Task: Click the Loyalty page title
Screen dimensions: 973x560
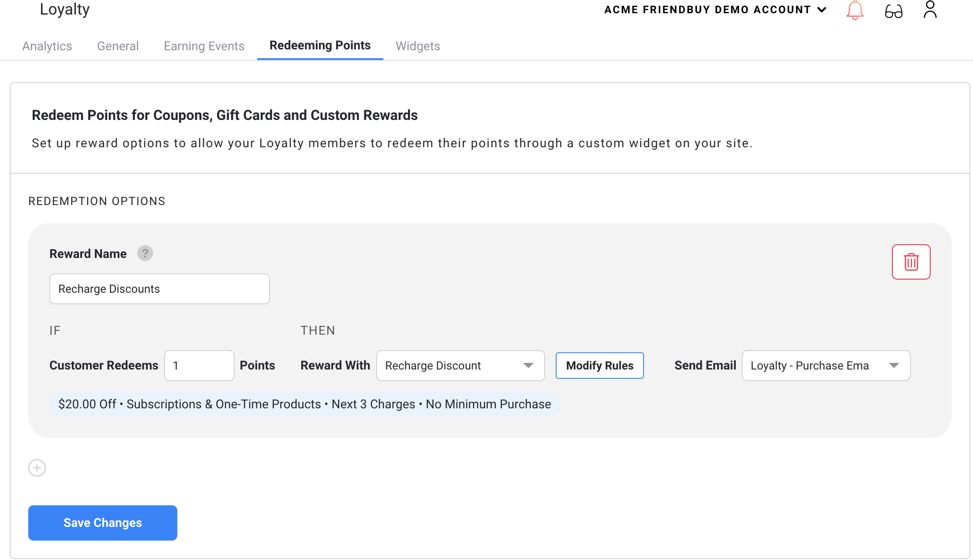Action: click(64, 9)
